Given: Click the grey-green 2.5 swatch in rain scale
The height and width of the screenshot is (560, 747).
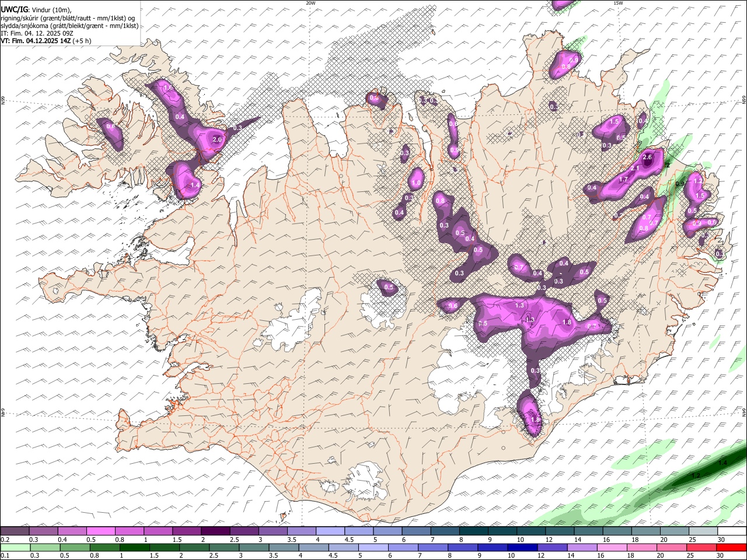Looking at the screenshot, I should point(224,547).
